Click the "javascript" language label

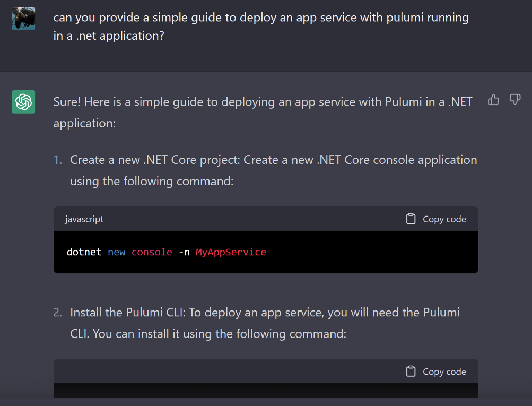(x=84, y=219)
